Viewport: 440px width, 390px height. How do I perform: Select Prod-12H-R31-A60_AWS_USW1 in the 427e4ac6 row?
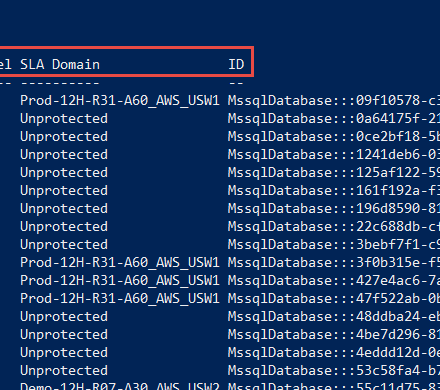(120, 280)
